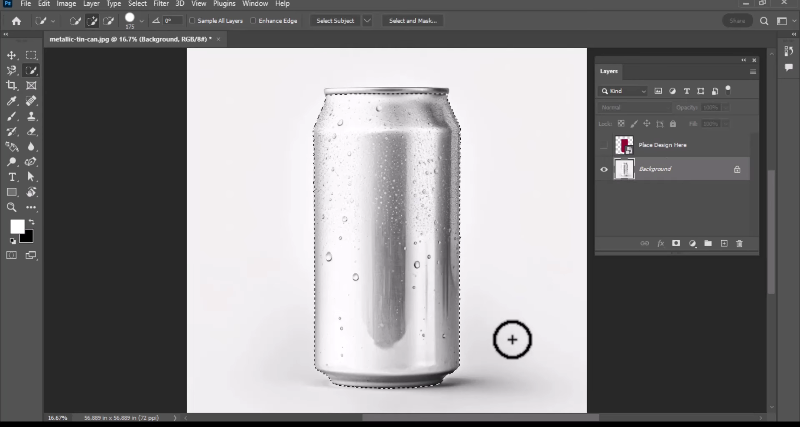Hide the Background layer

point(603,169)
